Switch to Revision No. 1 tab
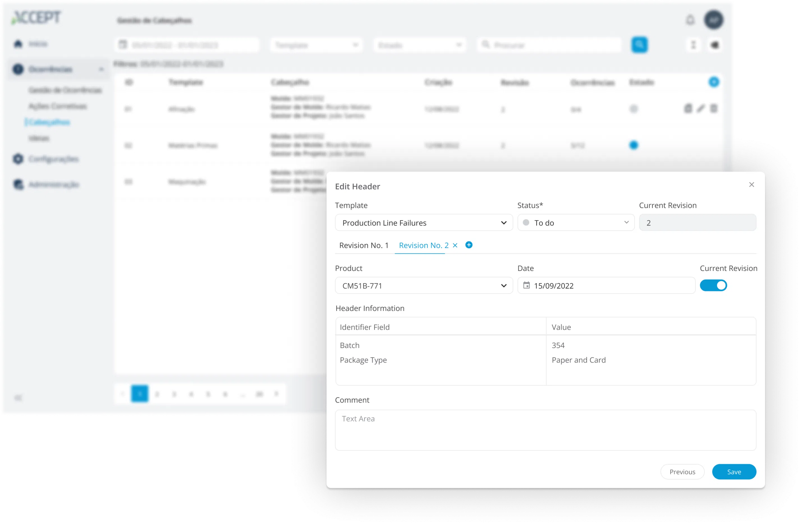The height and width of the screenshot is (532, 808). pyautogui.click(x=364, y=245)
